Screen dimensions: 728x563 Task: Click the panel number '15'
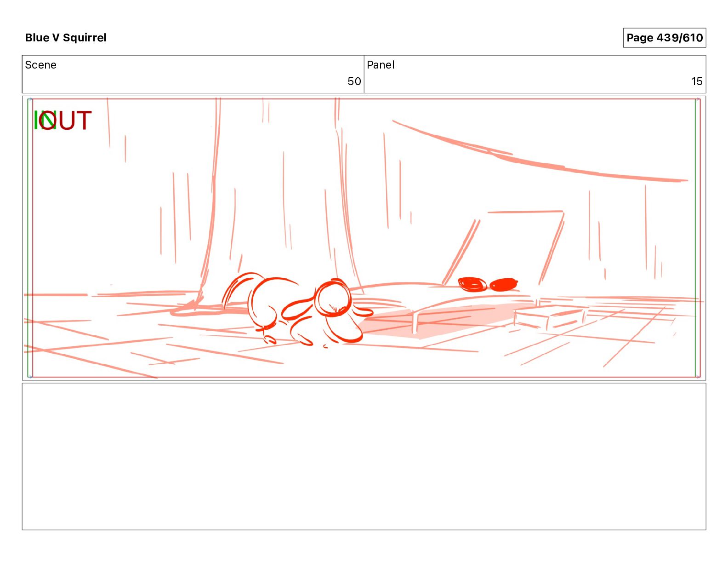pos(697,81)
